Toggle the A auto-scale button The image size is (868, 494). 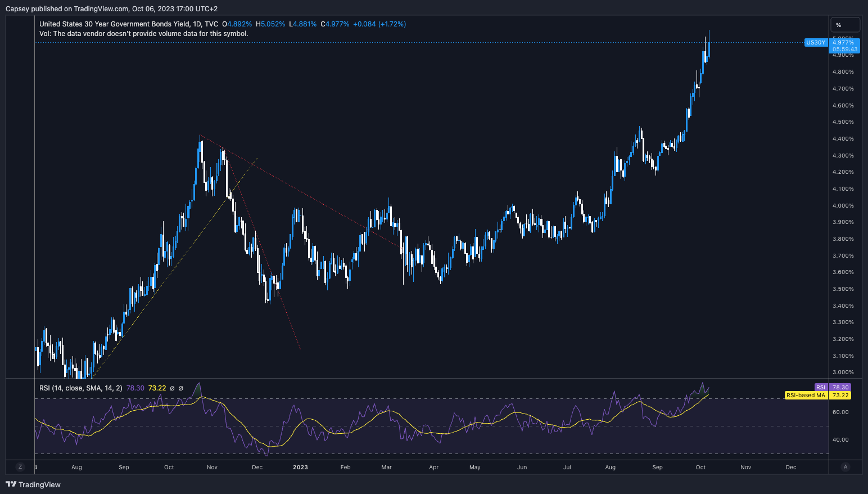(845, 466)
